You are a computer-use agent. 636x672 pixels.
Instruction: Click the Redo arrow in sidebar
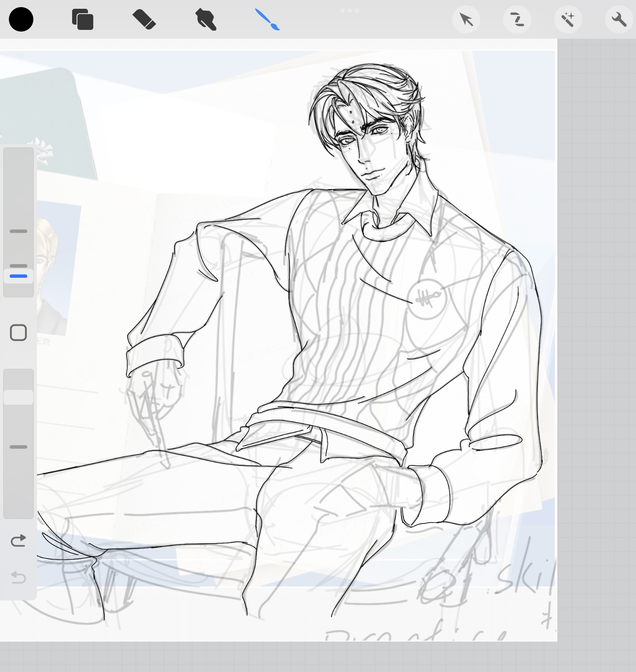coord(18,541)
